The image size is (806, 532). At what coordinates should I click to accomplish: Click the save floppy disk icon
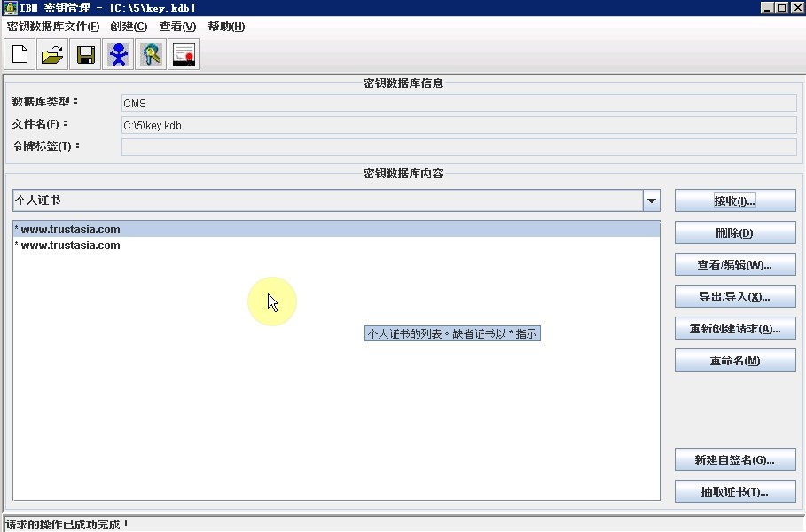[86, 55]
